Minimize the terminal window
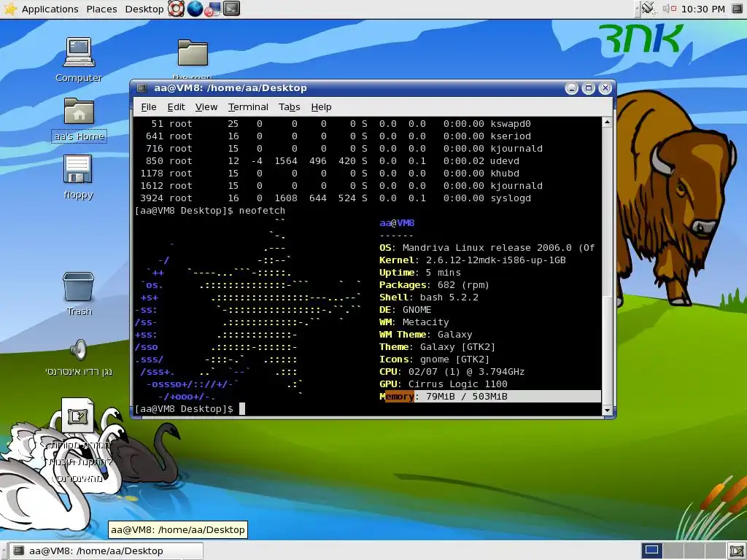 pyautogui.click(x=572, y=88)
